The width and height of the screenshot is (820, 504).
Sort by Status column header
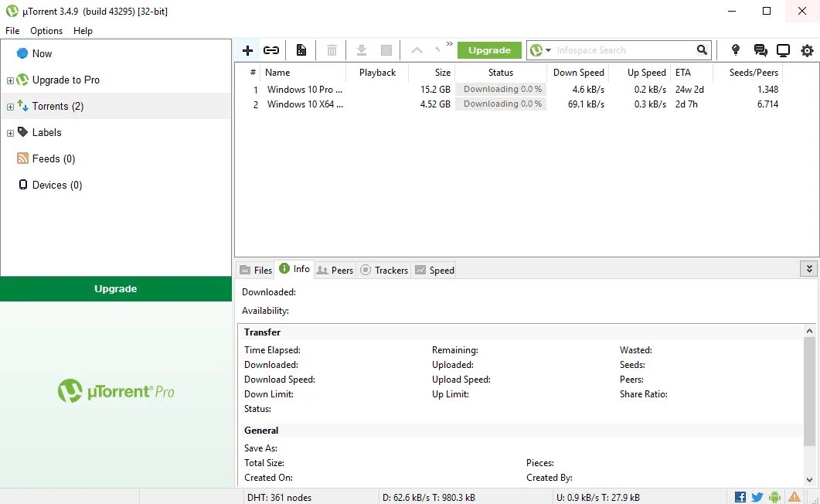[x=501, y=72]
